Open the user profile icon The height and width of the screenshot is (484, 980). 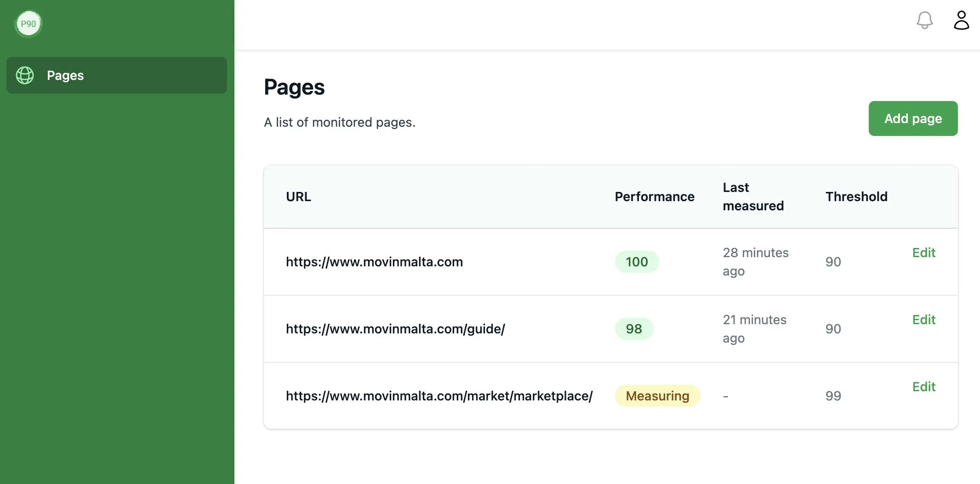click(961, 21)
